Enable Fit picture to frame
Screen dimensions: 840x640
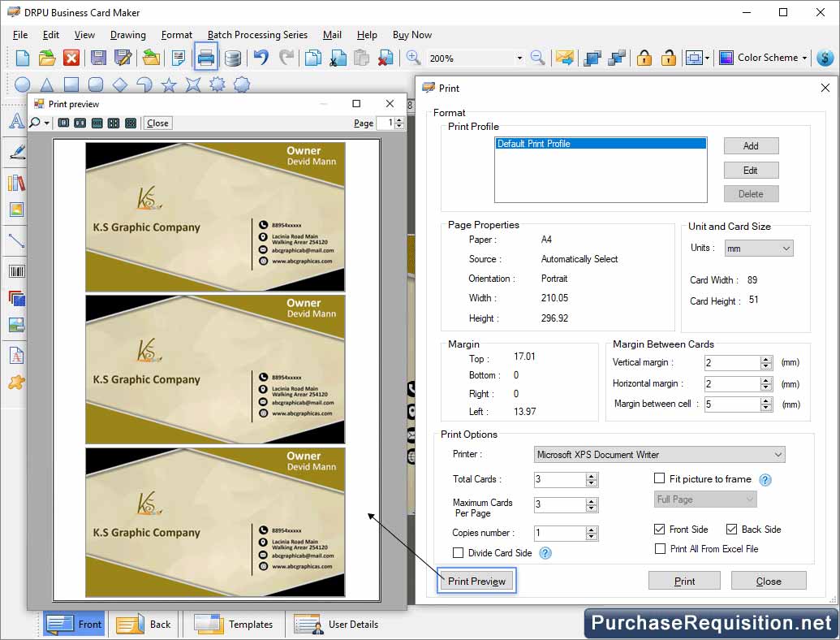point(661,478)
